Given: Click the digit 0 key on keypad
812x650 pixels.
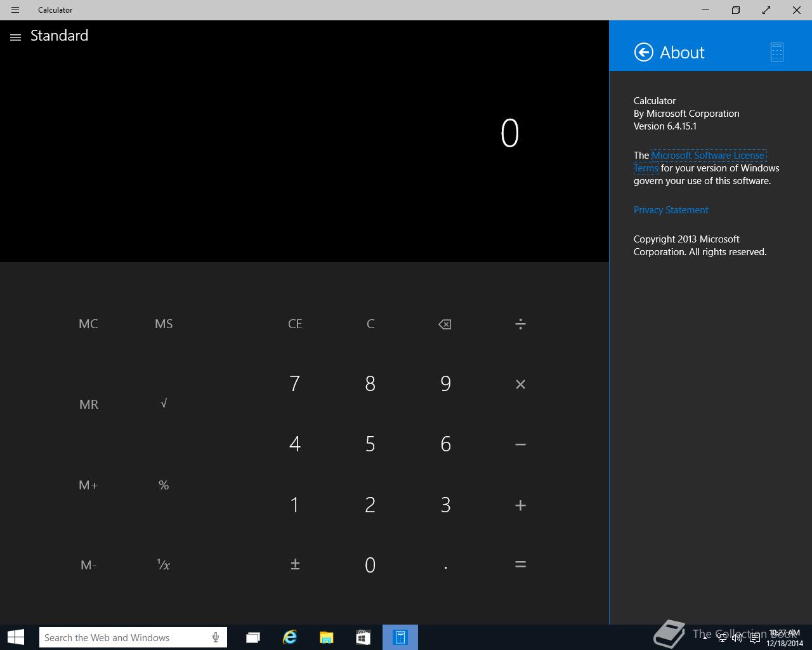Looking at the screenshot, I should pos(370,565).
